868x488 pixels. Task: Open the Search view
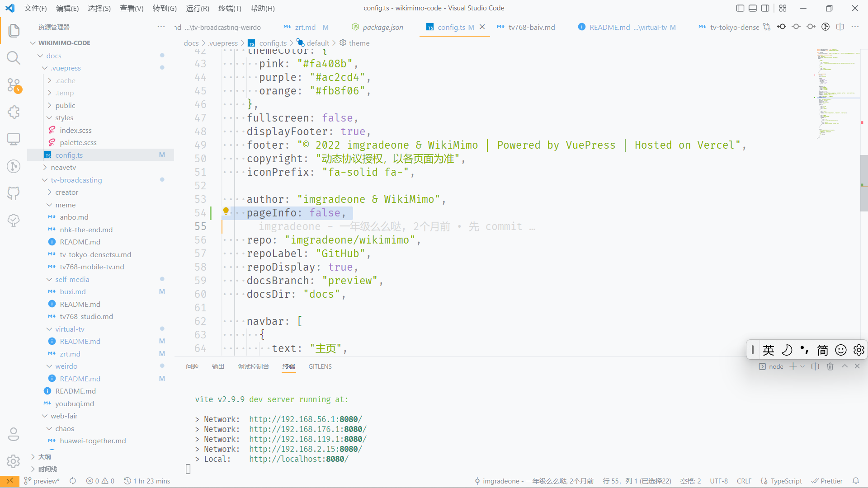(14, 58)
